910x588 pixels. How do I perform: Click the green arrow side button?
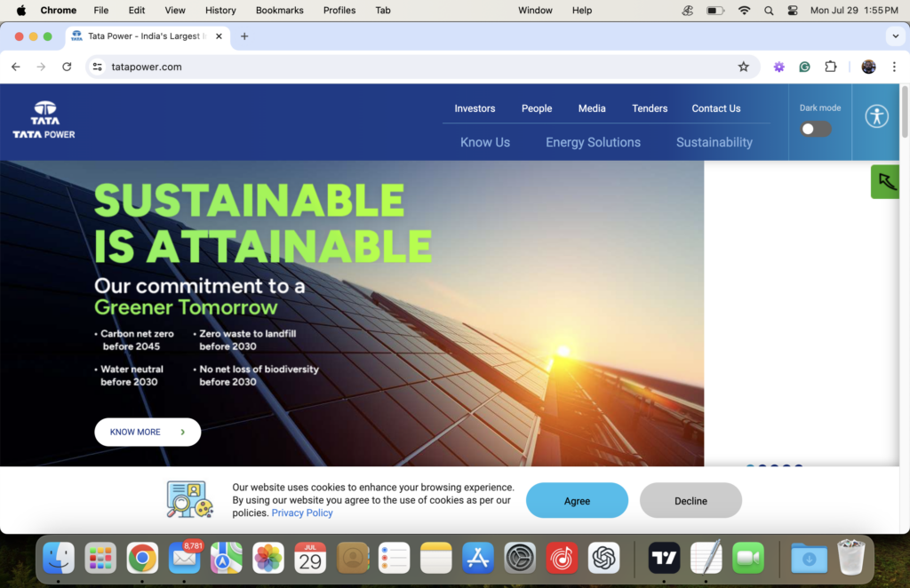pyautogui.click(x=885, y=181)
